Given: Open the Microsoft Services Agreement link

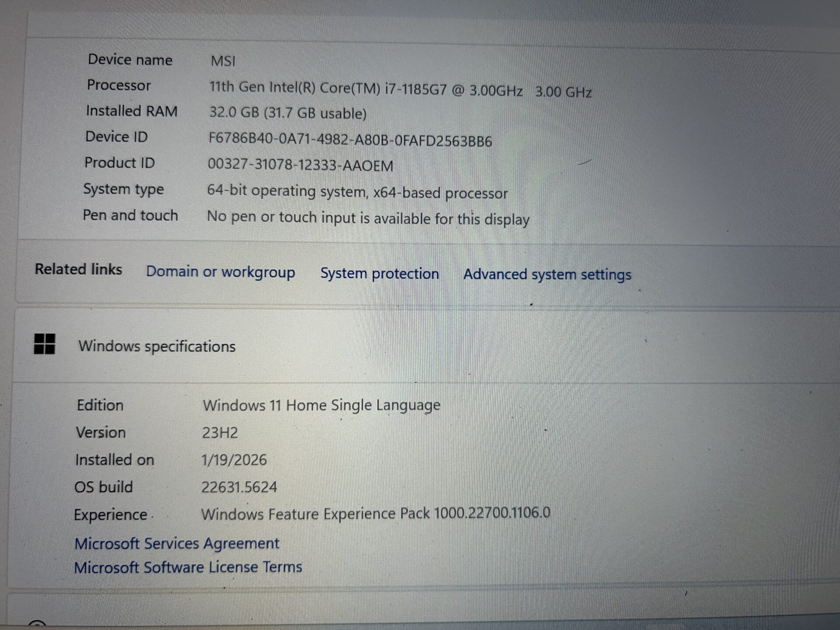Looking at the screenshot, I should [x=177, y=543].
